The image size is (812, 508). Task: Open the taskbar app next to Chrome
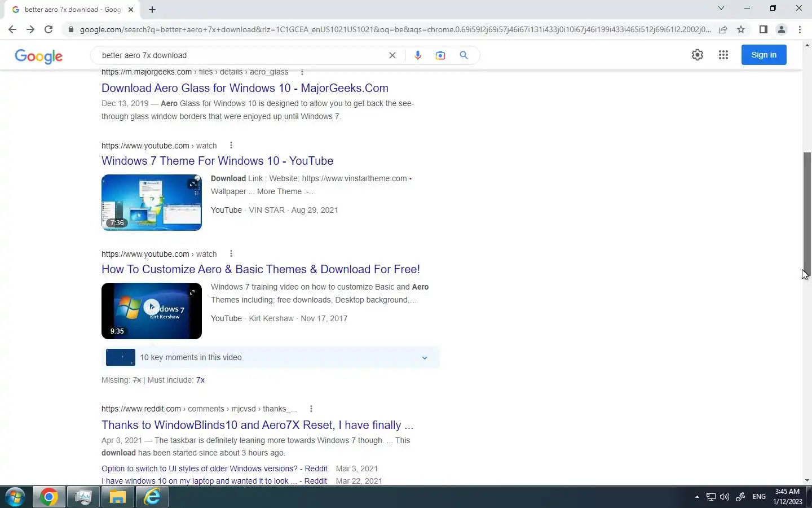(x=83, y=497)
